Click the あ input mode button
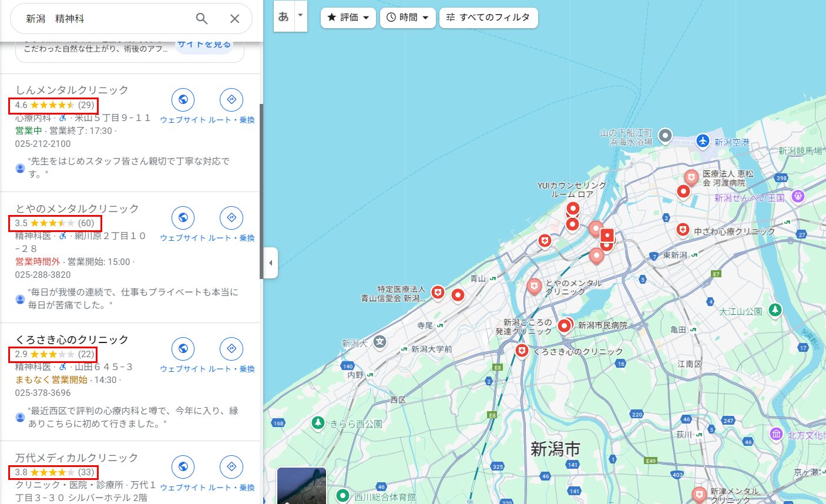Image resolution: width=826 pixels, height=504 pixels. pyautogui.click(x=284, y=16)
